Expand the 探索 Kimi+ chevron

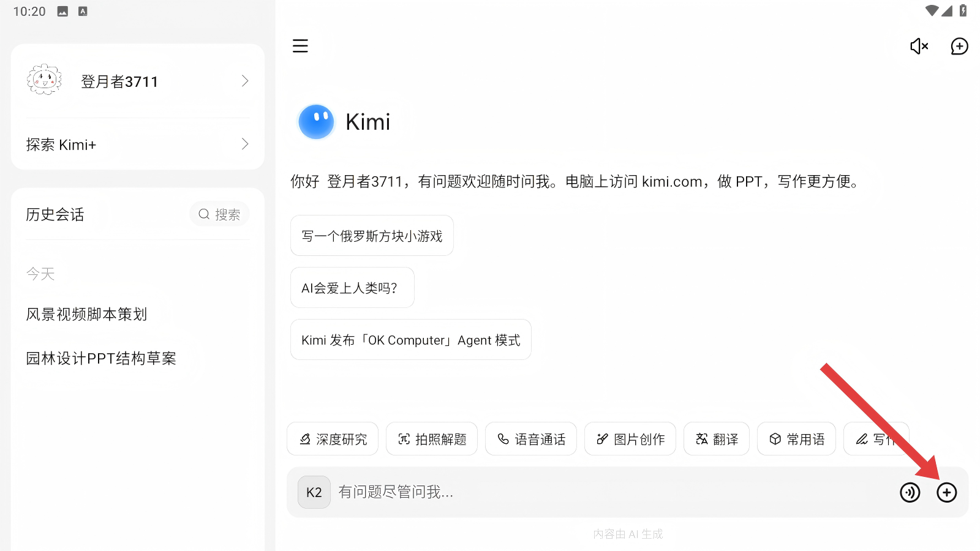coord(245,144)
